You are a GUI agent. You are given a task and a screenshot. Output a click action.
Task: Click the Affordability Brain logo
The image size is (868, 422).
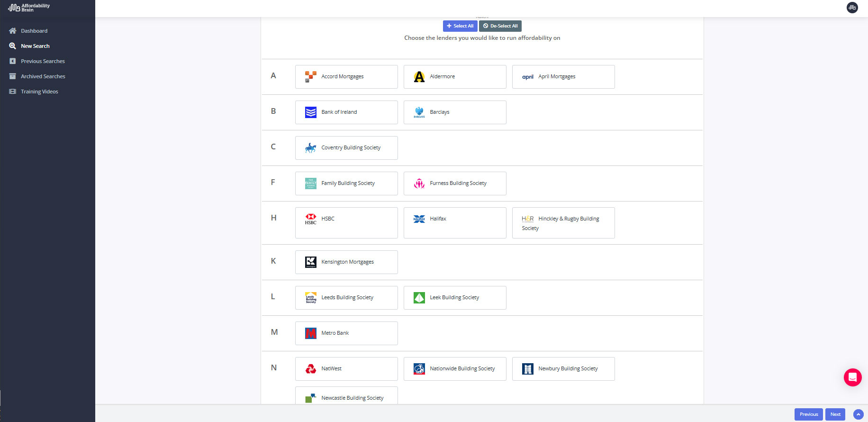tap(29, 8)
